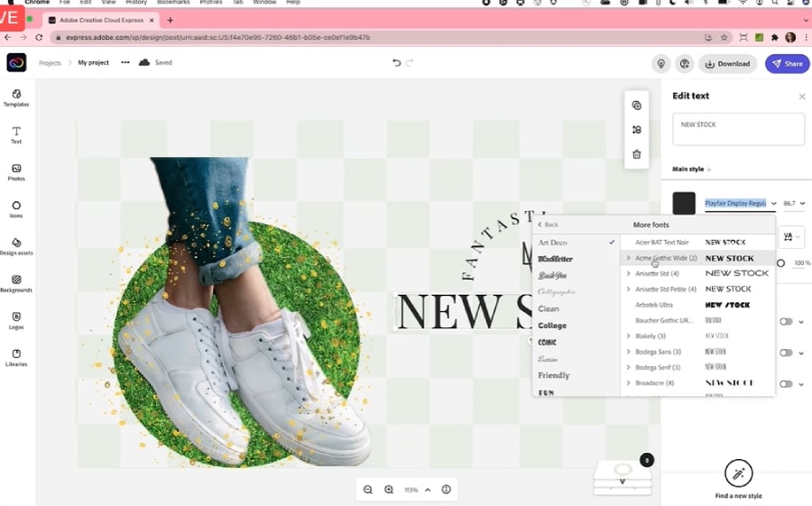Open the Photos panel

[x=16, y=171]
